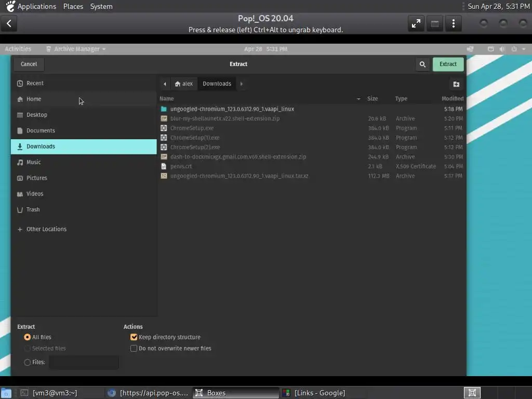Open Activities overview in guest
532x399 pixels.
(18, 49)
